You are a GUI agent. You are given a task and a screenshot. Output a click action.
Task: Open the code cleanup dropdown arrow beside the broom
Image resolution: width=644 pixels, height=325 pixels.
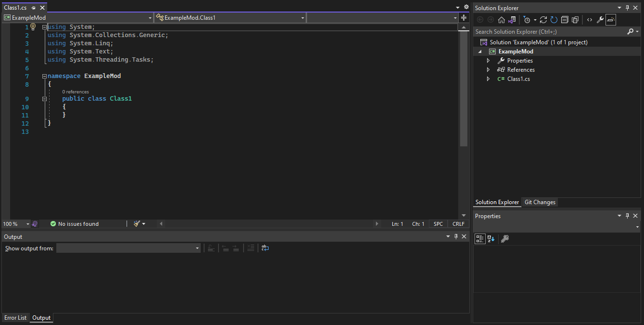(x=143, y=224)
